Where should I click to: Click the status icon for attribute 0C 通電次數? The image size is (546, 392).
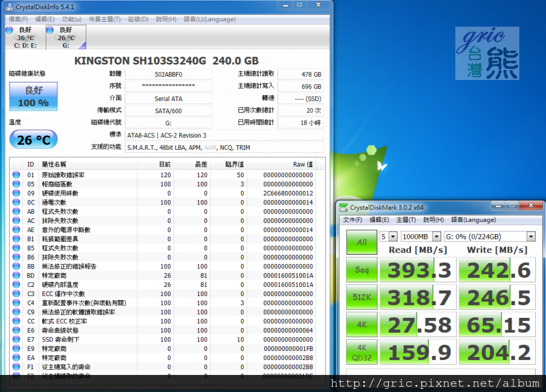16,202
